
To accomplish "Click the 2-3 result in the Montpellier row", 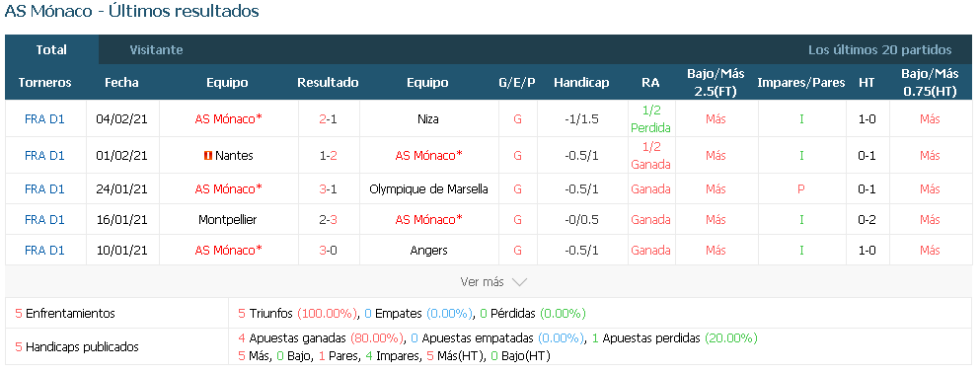I will coord(328,219).
